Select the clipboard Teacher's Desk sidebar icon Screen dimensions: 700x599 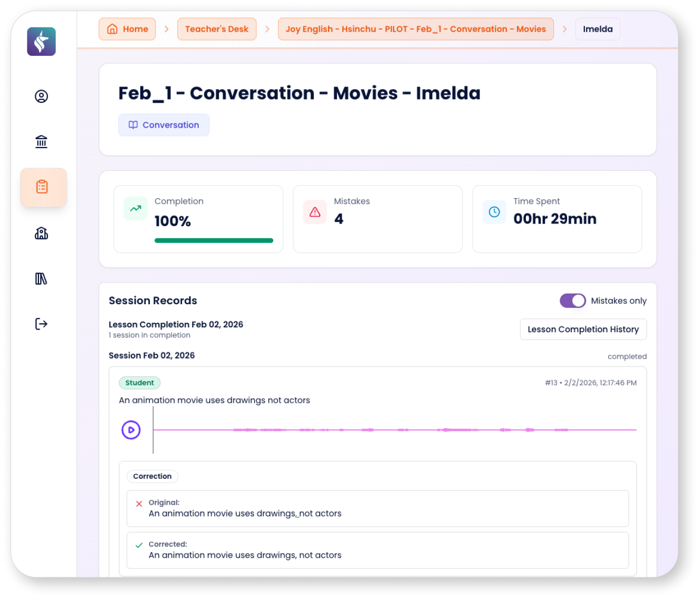(42, 187)
